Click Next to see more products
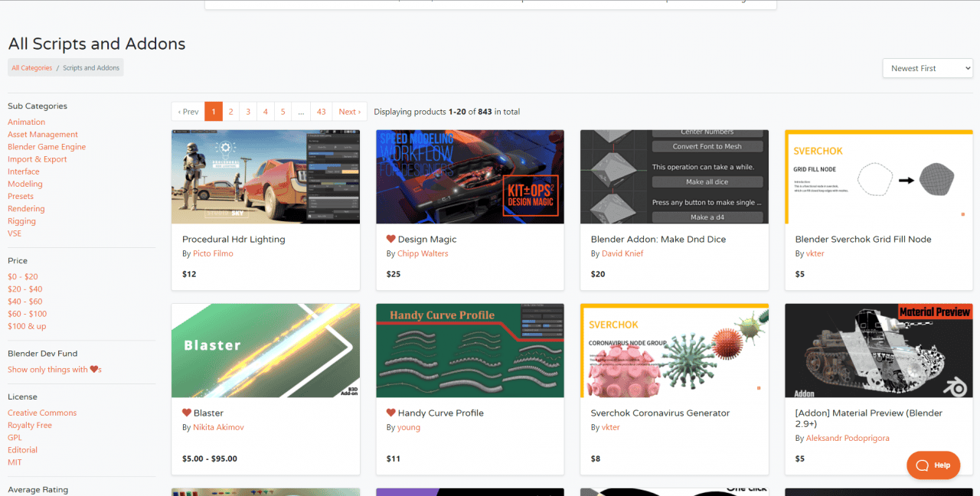The height and width of the screenshot is (496, 980). (x=349, y=111)
